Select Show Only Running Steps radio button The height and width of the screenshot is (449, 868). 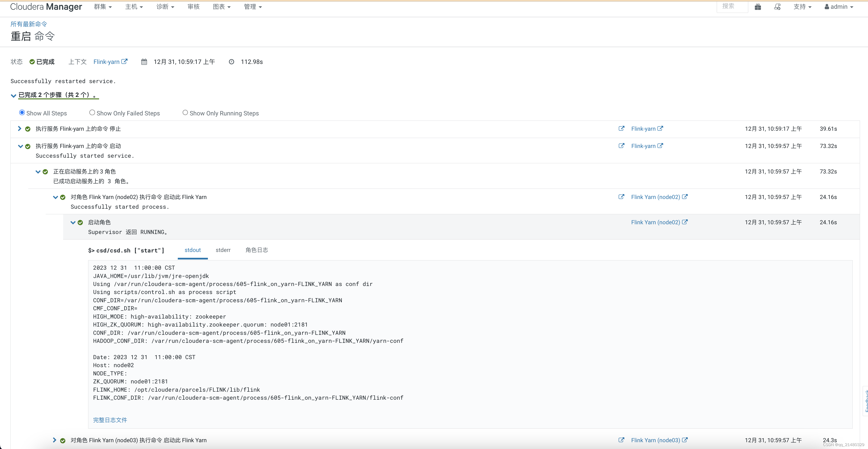pos(184,112)
